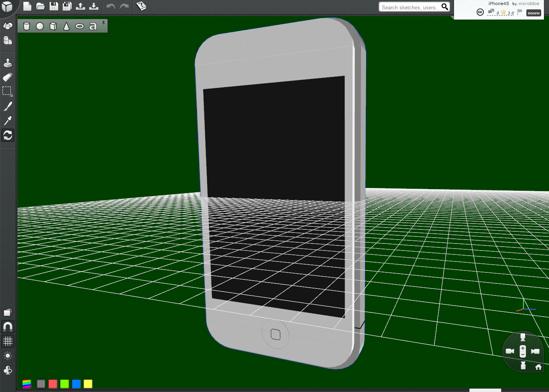Viewport: 549px width, 392px height.
Task: Save the sketch with the floppy icon
Action: (x=54, y=6)
